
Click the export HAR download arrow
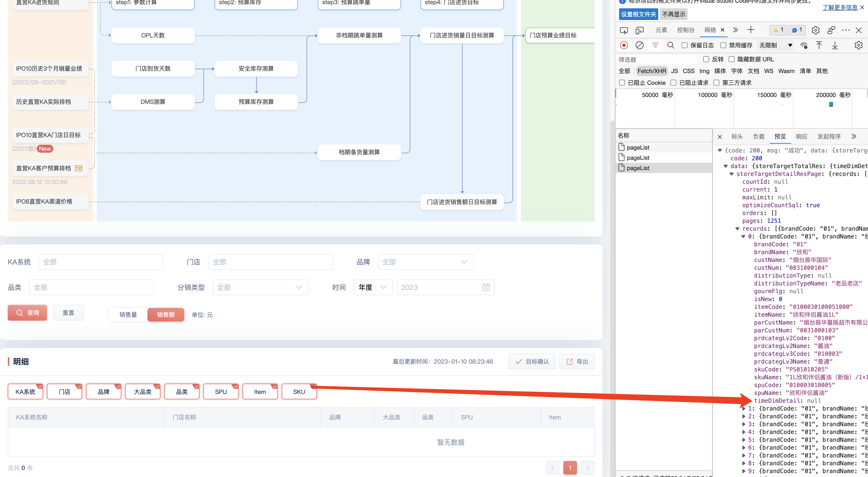[x=835, y=45]
